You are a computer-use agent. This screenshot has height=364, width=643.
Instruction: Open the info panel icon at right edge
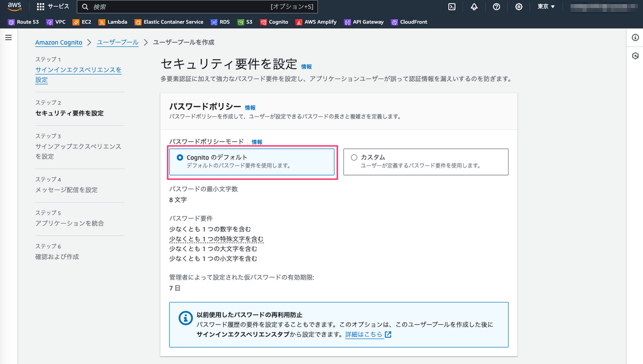click(635, 37)
